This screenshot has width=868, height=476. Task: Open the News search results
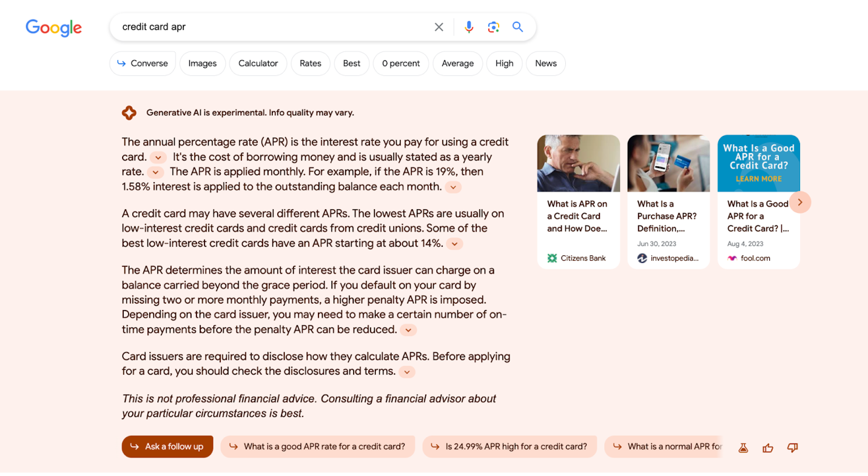click(x=545, y=63)
